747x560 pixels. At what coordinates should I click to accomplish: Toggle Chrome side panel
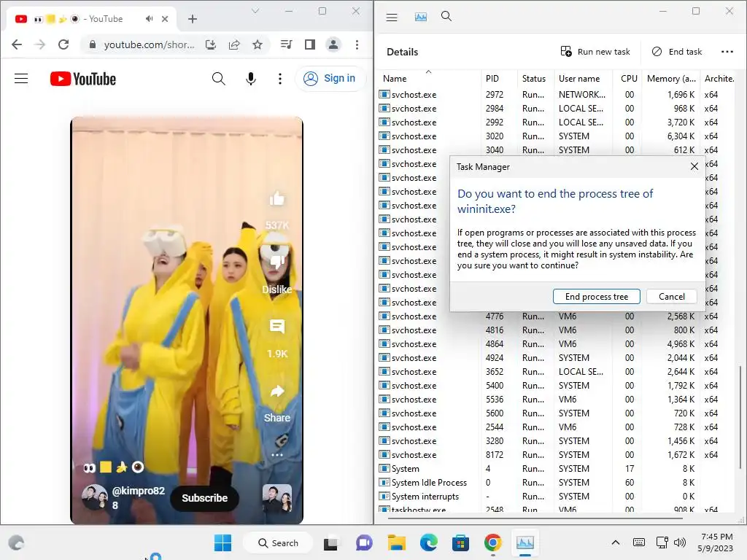(309, 44)
